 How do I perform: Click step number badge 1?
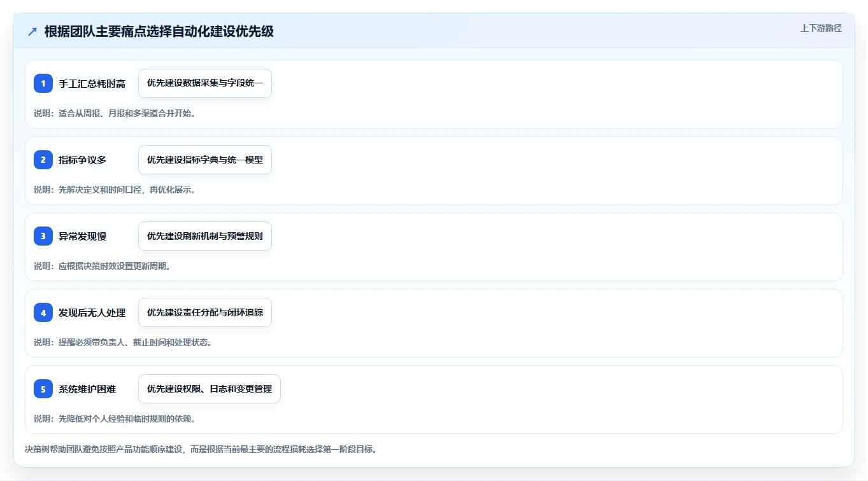[x=43, y=83]
